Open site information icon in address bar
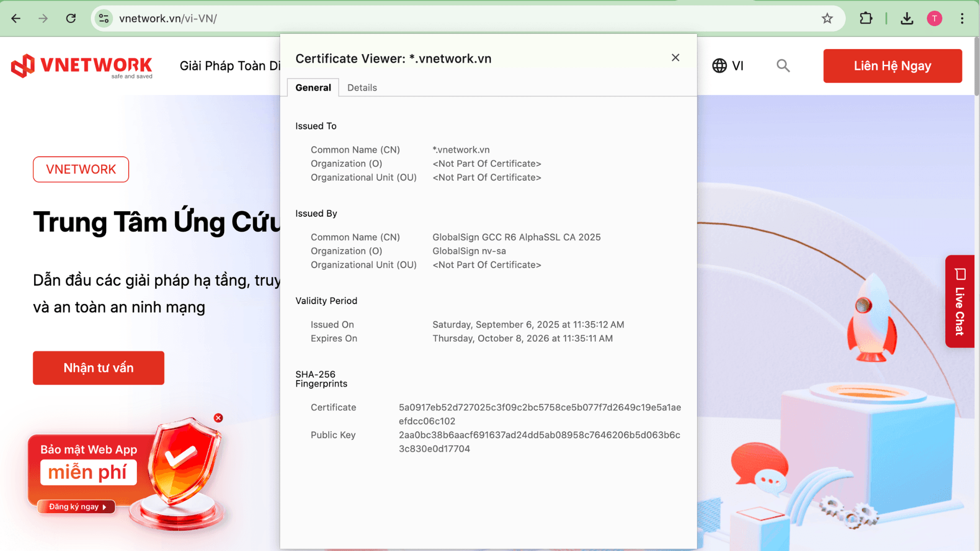This screenshot has height=551, width=980. (104, 19)
